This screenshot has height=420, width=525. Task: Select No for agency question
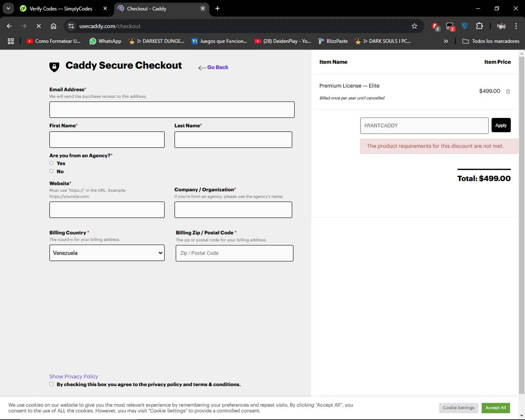pos(51,171)
